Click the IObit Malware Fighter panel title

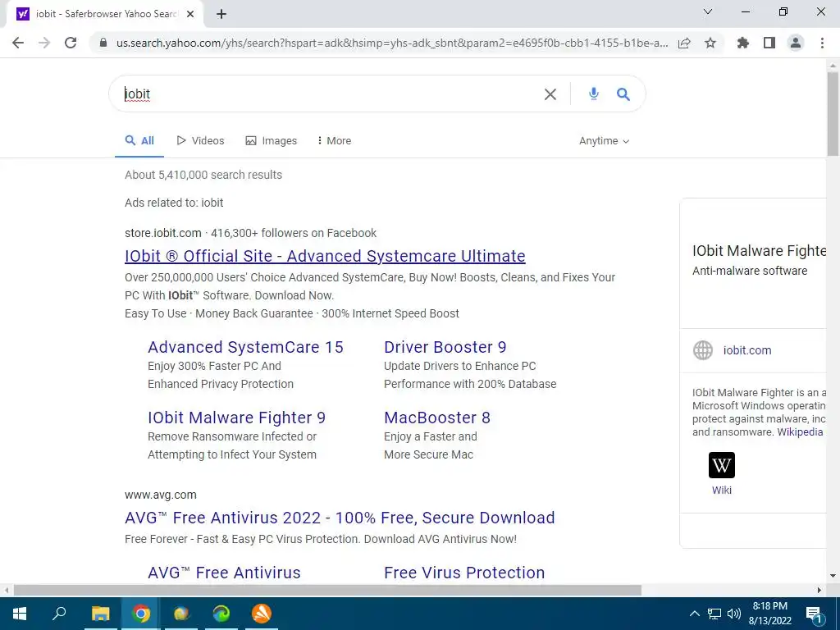(759, 251)
